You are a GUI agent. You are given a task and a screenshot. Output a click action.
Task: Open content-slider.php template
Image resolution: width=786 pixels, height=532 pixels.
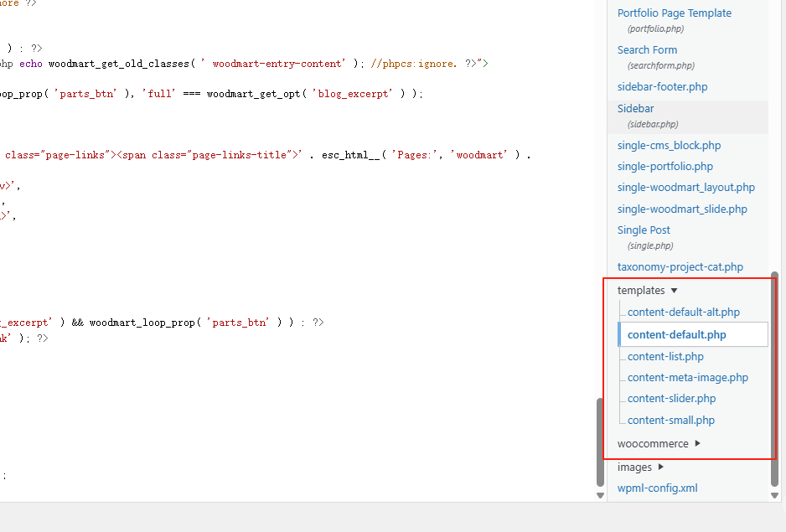point(671,399)
